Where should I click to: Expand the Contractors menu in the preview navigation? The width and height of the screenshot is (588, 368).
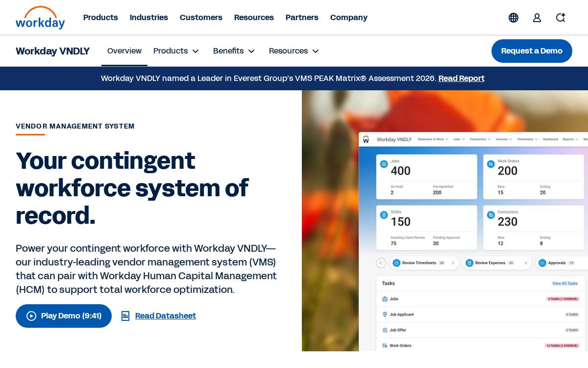[481, 139]
